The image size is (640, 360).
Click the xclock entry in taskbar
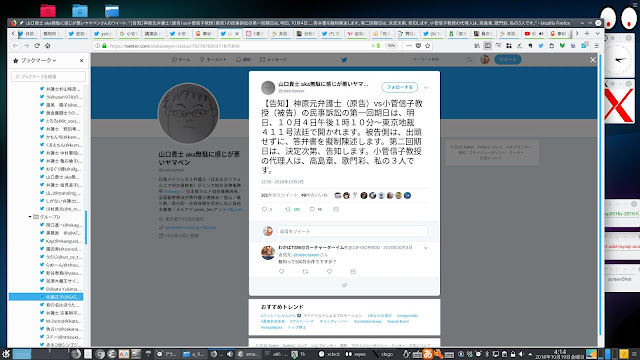330,354
